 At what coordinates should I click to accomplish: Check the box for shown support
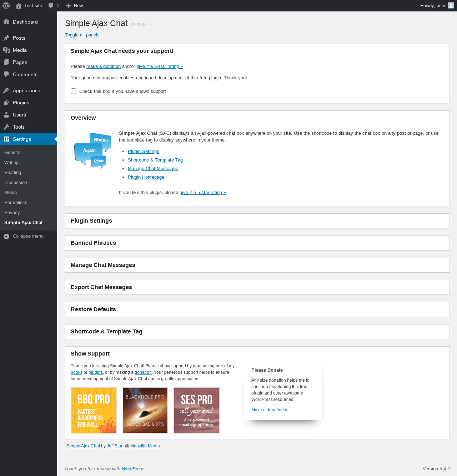click(x=74, y=91)
